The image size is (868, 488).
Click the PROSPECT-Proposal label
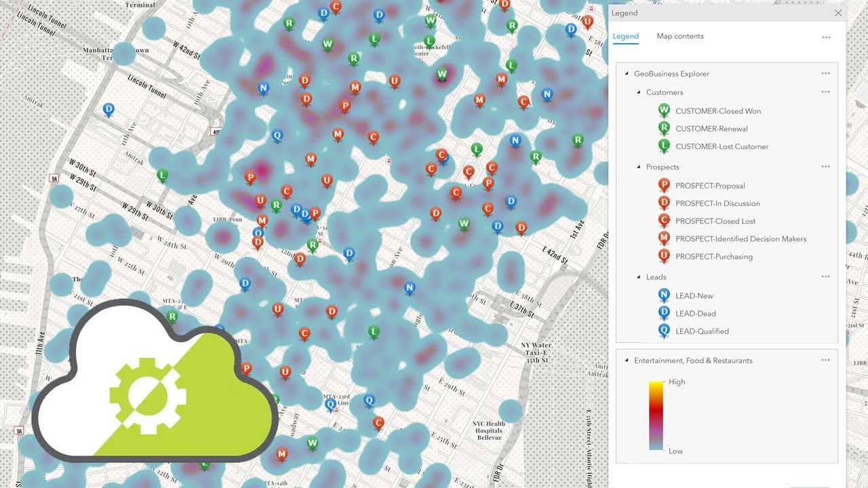coord(710,186)
